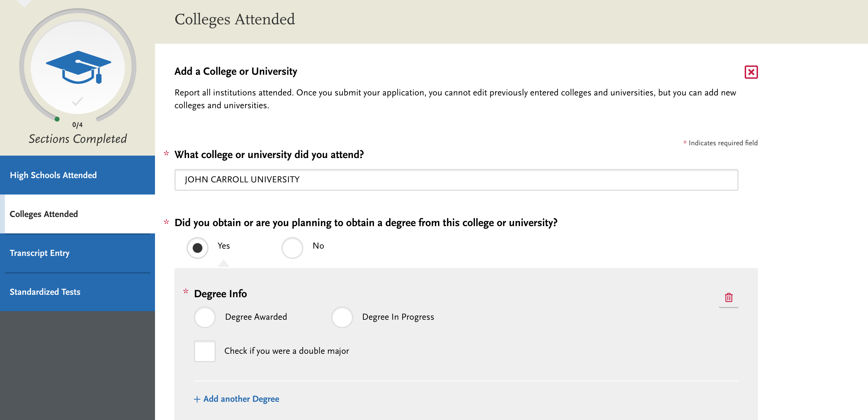Select Yes for planning to obtain a degree
The height and width of the screenshot is (420, 868).
click(197, 248)
